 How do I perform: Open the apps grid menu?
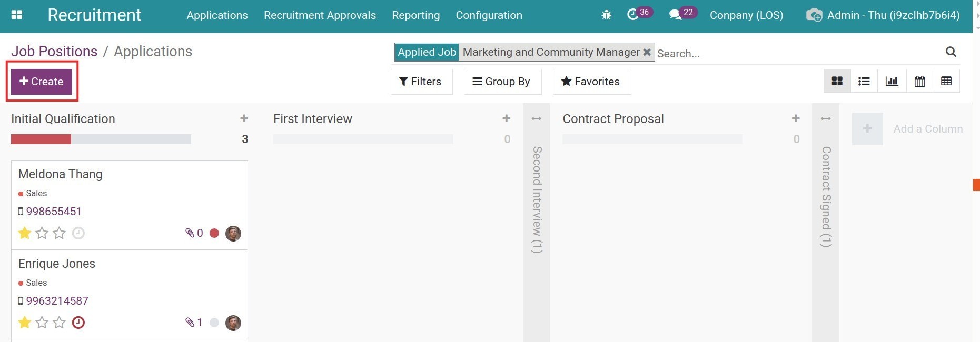17,14
